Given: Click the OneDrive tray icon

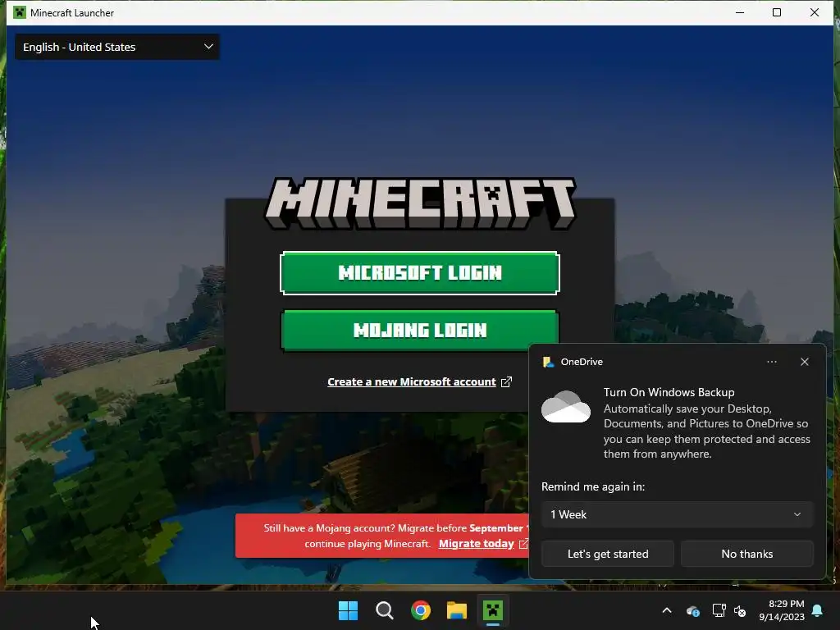Looking at the screenshot, I should click(692, 610).
